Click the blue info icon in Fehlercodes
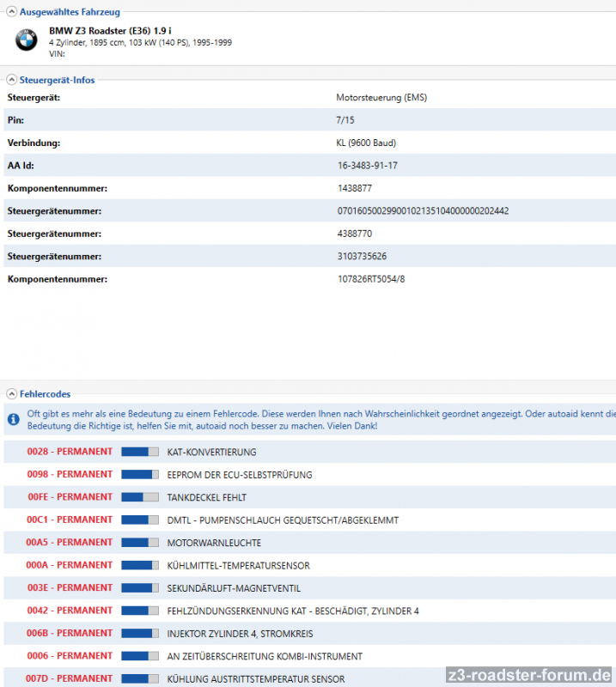Viewport: 616px width, 687px height. [13, 419]
